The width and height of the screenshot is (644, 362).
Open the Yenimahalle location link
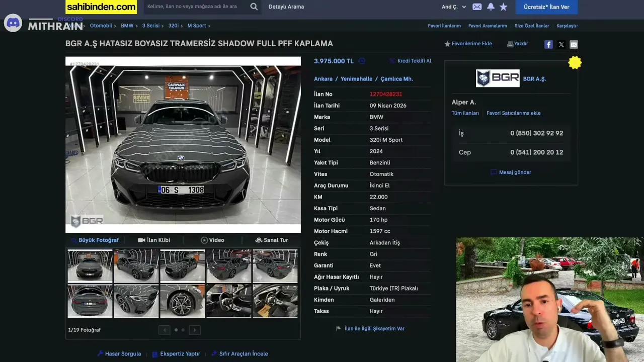pos(357,79)
